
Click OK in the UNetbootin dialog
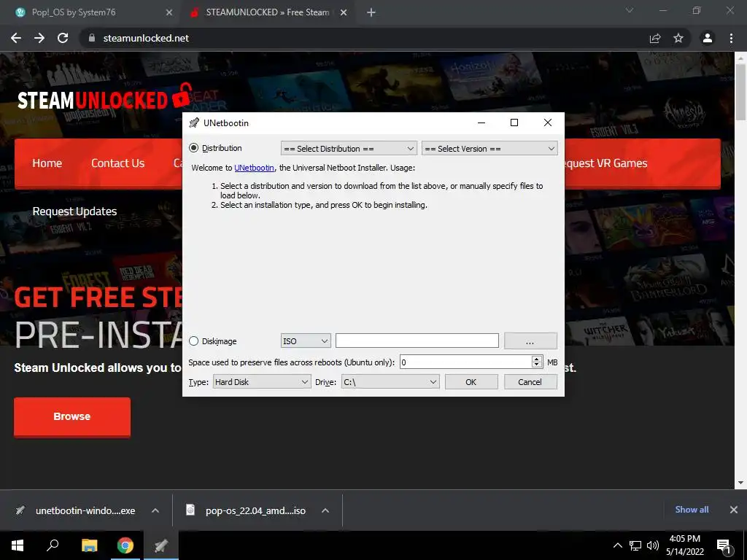(471, 382)
